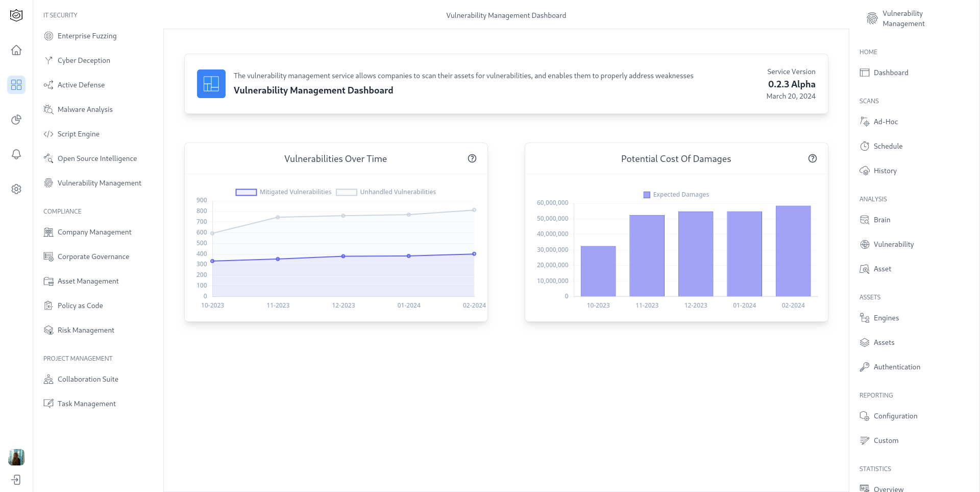Image resolution: width=980 pixels, height=492 pixels.
Task: Open the Cyber Deception module
Action: click(84, 60)
